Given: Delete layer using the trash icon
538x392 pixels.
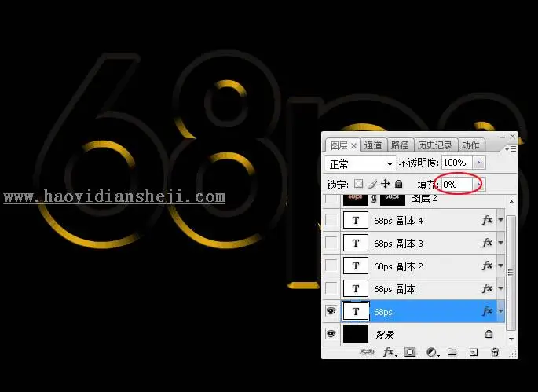Looking at the screenshot, I should tap(495, 352).
